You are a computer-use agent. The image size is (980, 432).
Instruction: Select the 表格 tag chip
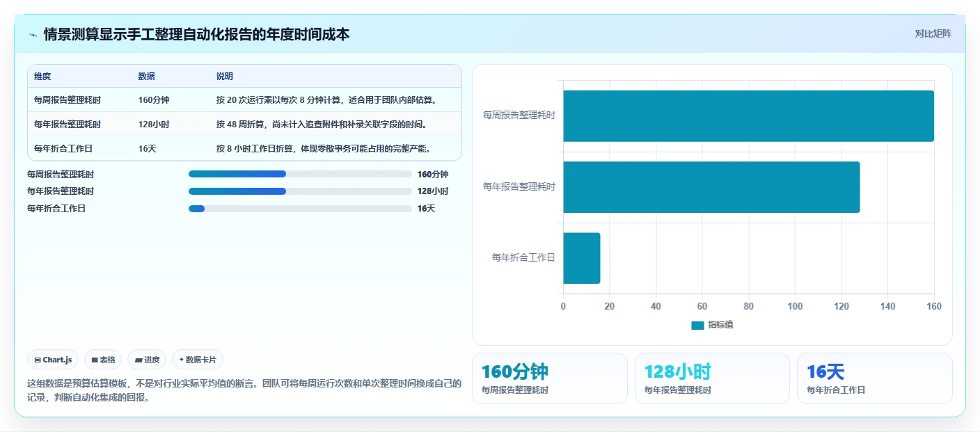coord(103,360)
